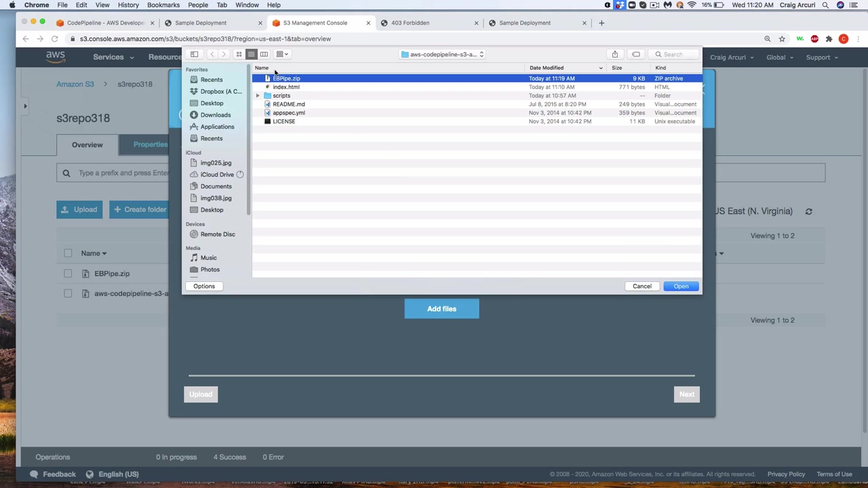The image size is (868, 488).
Task: Open the Amazon S3 breadcrumb link
Action: [x=75, y=85]
